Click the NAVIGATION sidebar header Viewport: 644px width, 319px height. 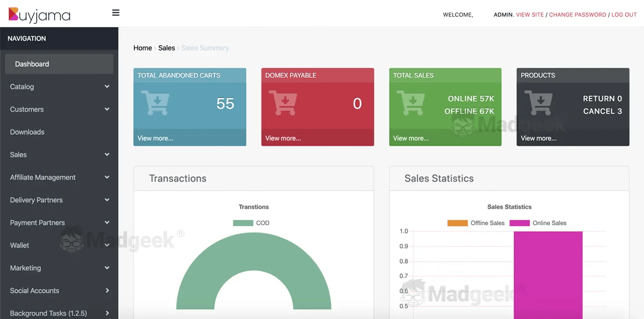coord(27,38)
